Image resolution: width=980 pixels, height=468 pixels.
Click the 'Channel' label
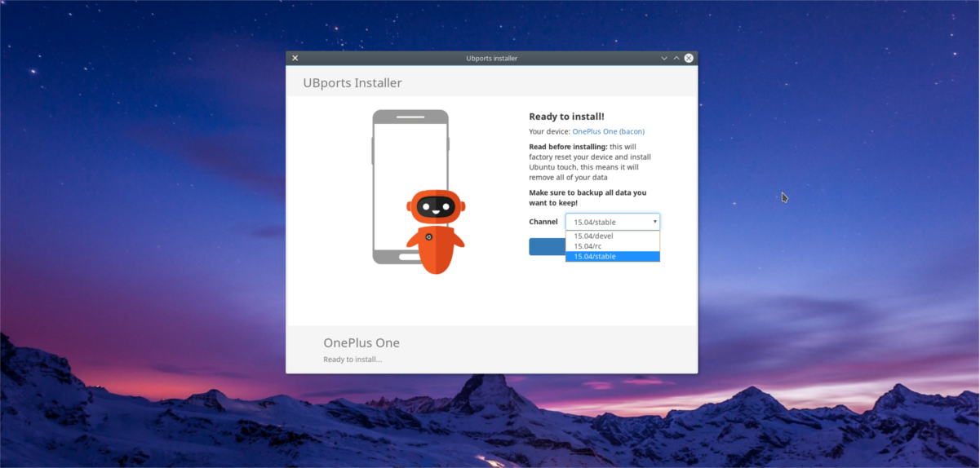[543, 222]
